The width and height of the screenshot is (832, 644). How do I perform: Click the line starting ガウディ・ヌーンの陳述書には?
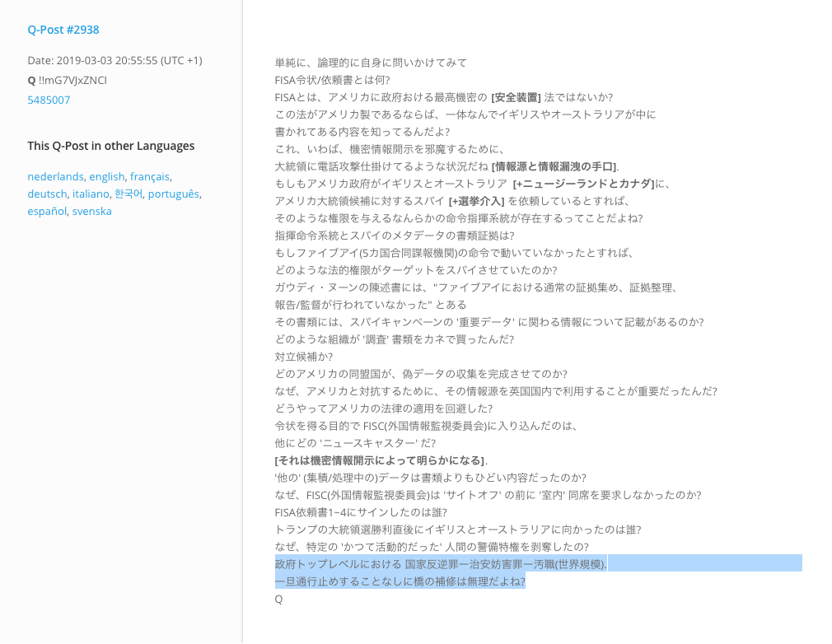click(x=476, y=287)
